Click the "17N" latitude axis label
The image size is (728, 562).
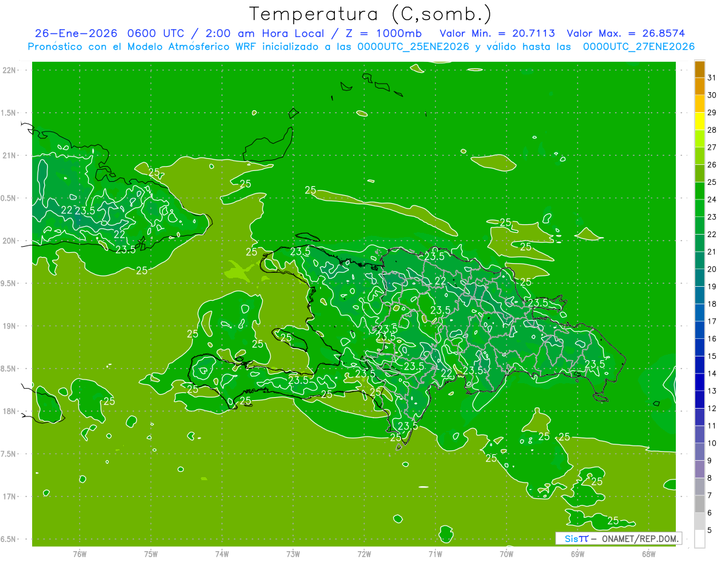coord(10,497)
